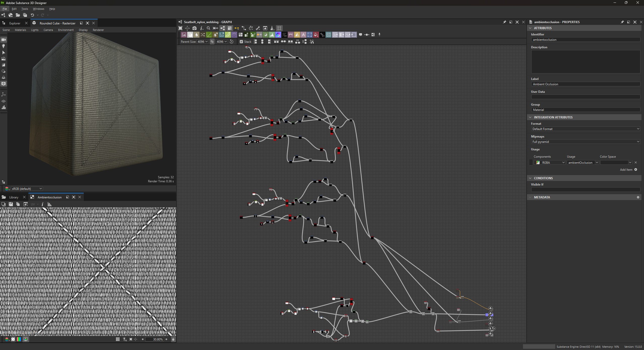
Task: Click the camera snapshot icon in graph toolbar
Action: [194, 28]
